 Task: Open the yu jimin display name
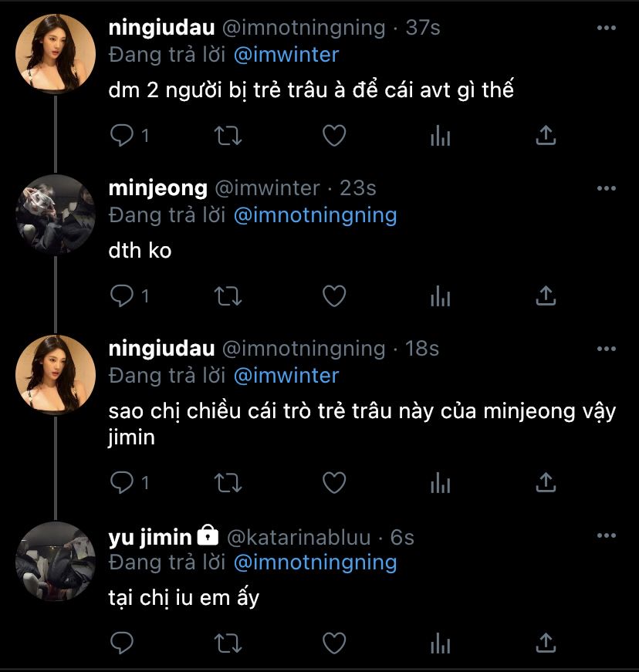click(150, 537)
